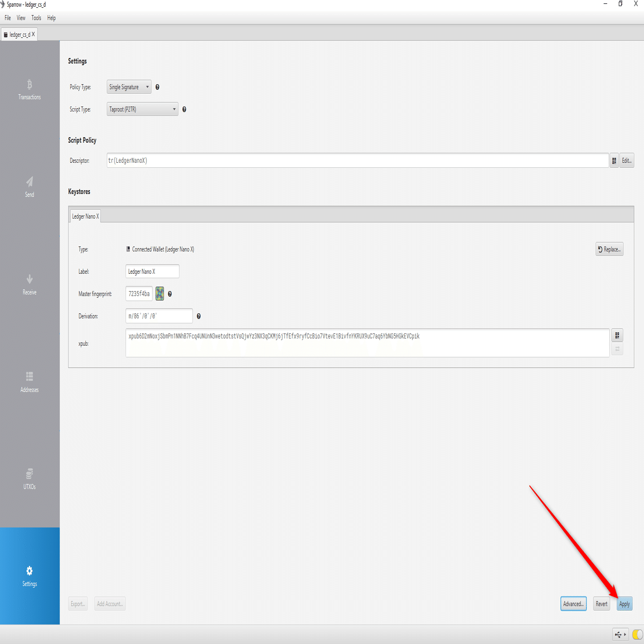Screen dimensions: 644x644
Task: Close the ledger_cs_d wallet tab
Action: pyautogui.click(x=33, y=35)
